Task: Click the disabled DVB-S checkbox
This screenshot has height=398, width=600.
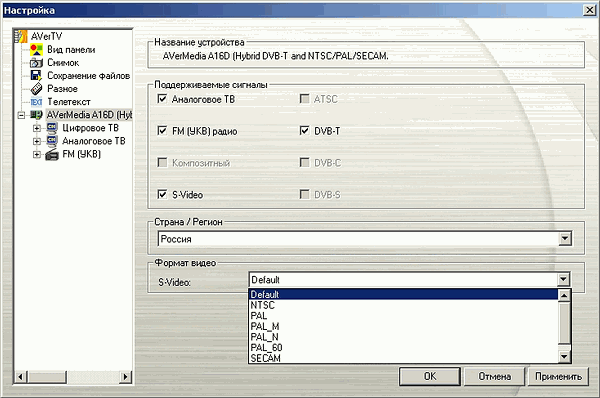Action: pos(304,194)
